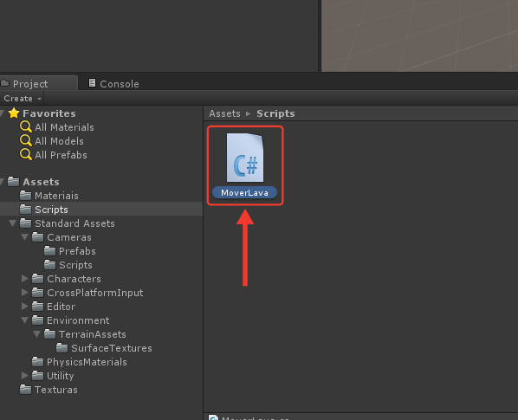Select the Utility folder
Screen dimensions: 518x420
click(x=60, y=376)
